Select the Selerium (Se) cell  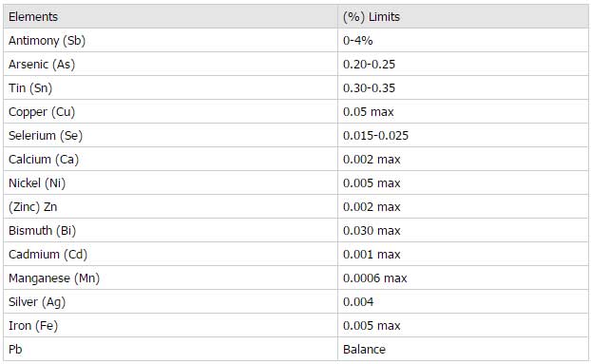click(x=170, y=135)
